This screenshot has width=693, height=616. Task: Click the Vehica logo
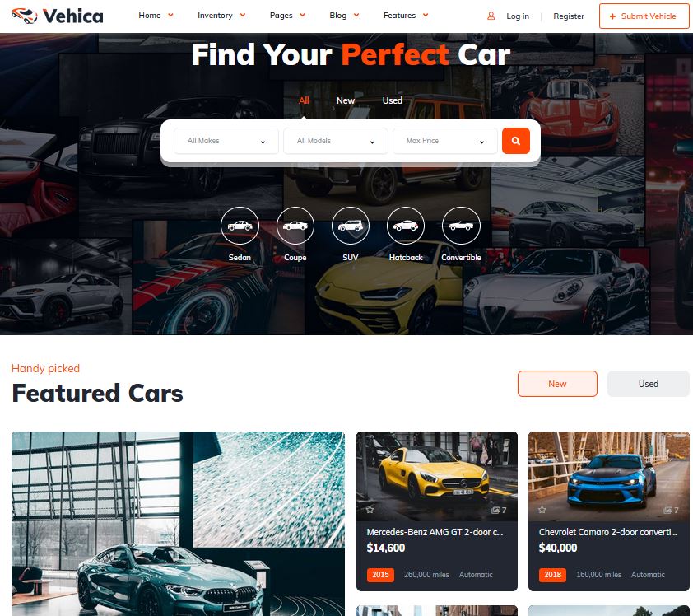pos(58,16)
